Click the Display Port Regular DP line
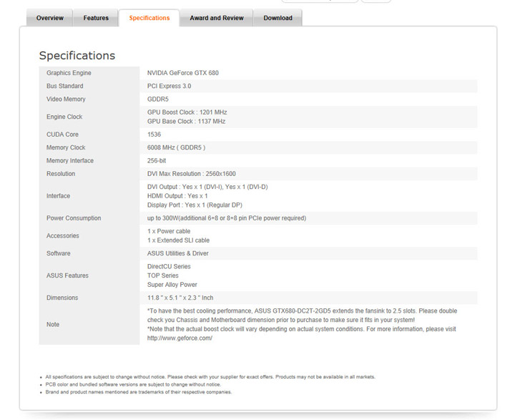Viewport: 515px width, 420px height. (195, 205)
